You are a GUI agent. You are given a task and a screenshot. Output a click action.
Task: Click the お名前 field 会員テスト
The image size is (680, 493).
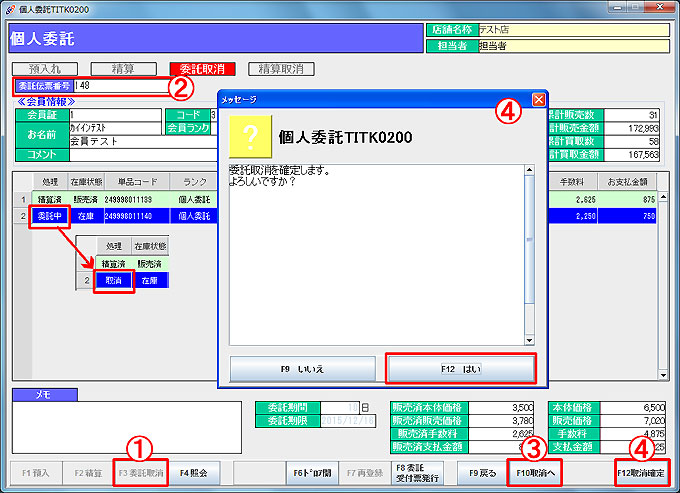click(x=143, y=141)
